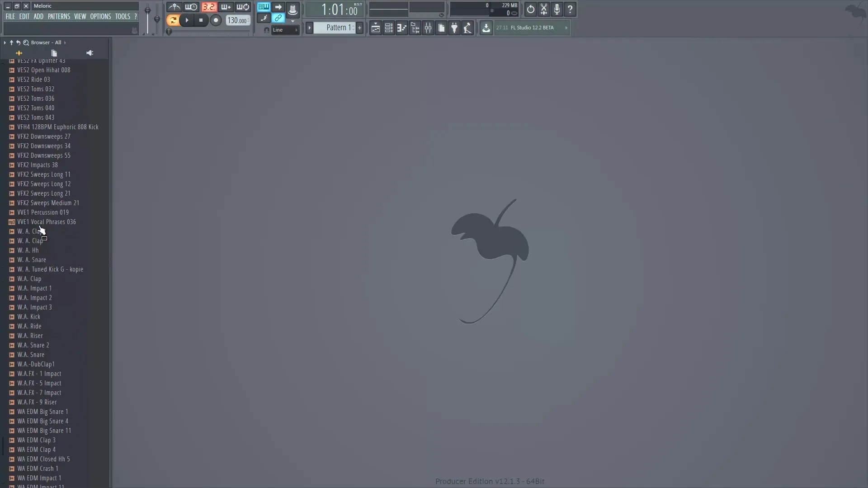This screenshot has width=868, height=488.
Task: Start playback with the play button
Action: pos(187,20)
